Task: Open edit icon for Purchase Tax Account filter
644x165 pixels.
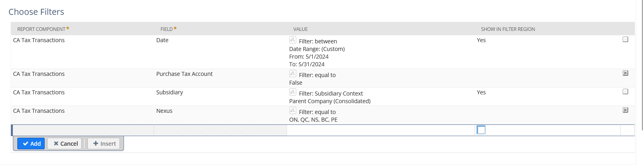Action: point(293,73)
